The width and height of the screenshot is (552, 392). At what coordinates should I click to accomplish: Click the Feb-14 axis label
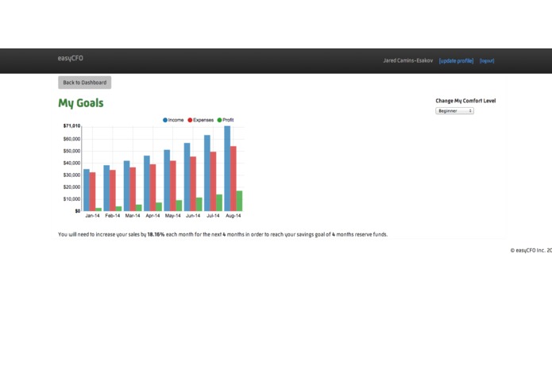[x=112, y=216]
